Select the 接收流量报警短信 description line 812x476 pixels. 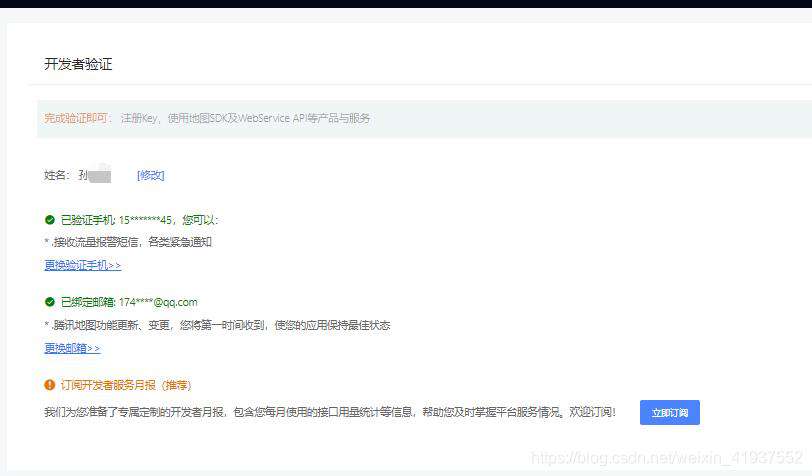128,242
